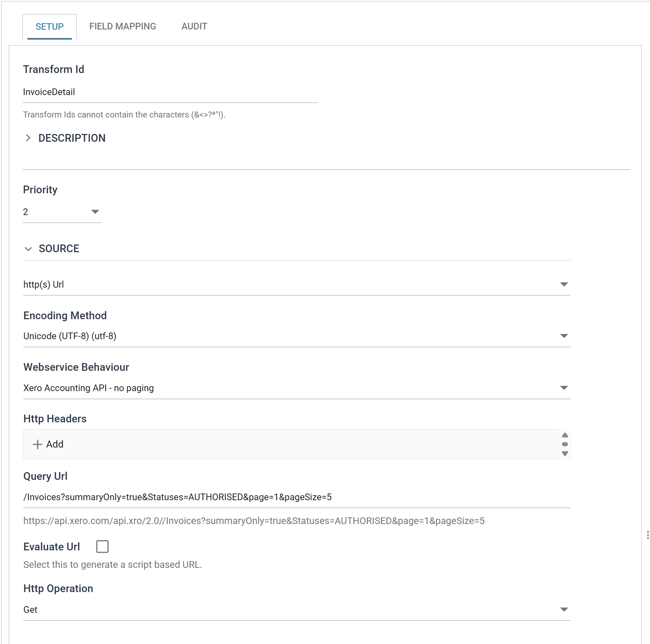The height and width of the screenshot is (644, 650).
Task: Open the Priority dropdown
Action: tap(62, 212)
